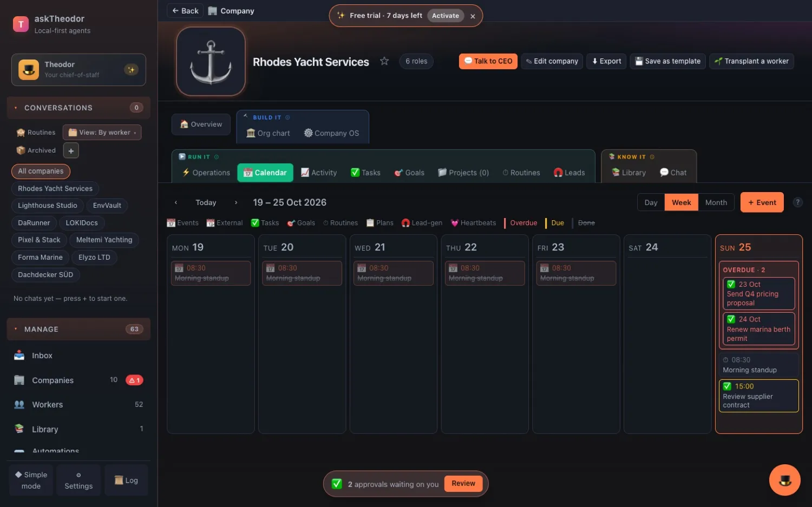Open the View: By worker dropdown
Image resolution: width=812 pixels, height=507 pixels.
coord(102,133)
